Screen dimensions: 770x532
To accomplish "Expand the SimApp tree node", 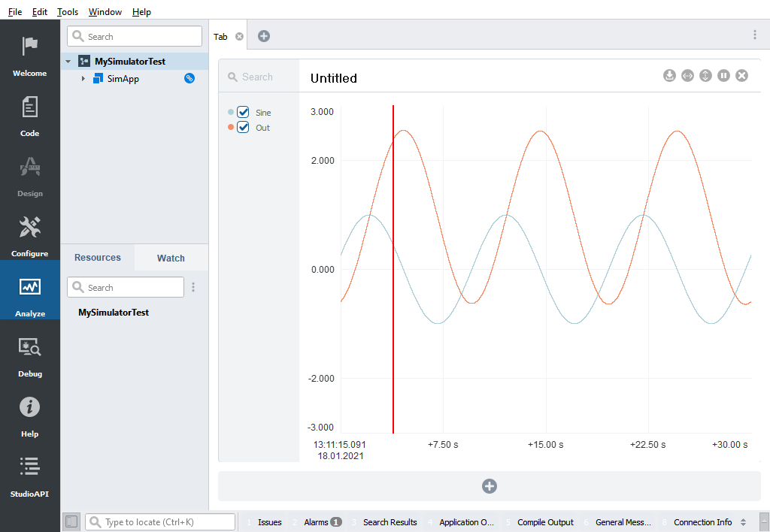I will [83, 79].
